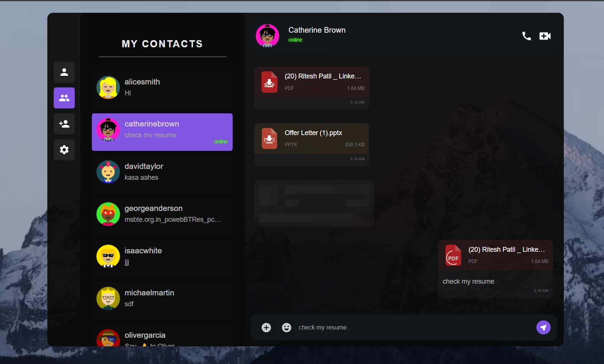Select isaacwhite from contacts
This screenshot has height=364, width=604.
(x=162, y=256)
